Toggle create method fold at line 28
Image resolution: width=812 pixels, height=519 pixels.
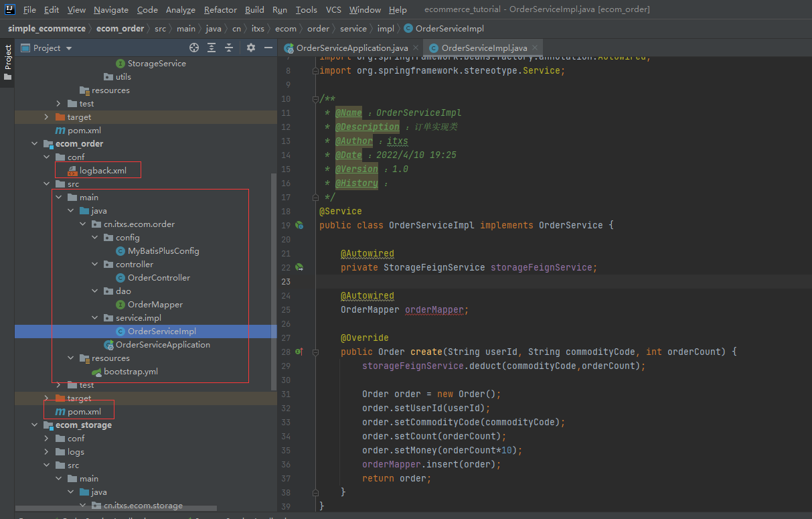coord(315,352)
